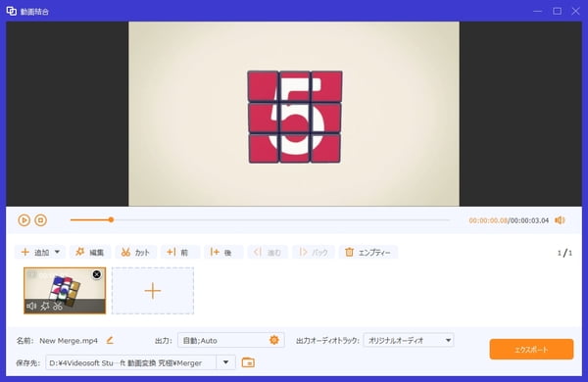Click the 進む move forward button
Viewport: 588px width, 382px height.
point(268,253)
